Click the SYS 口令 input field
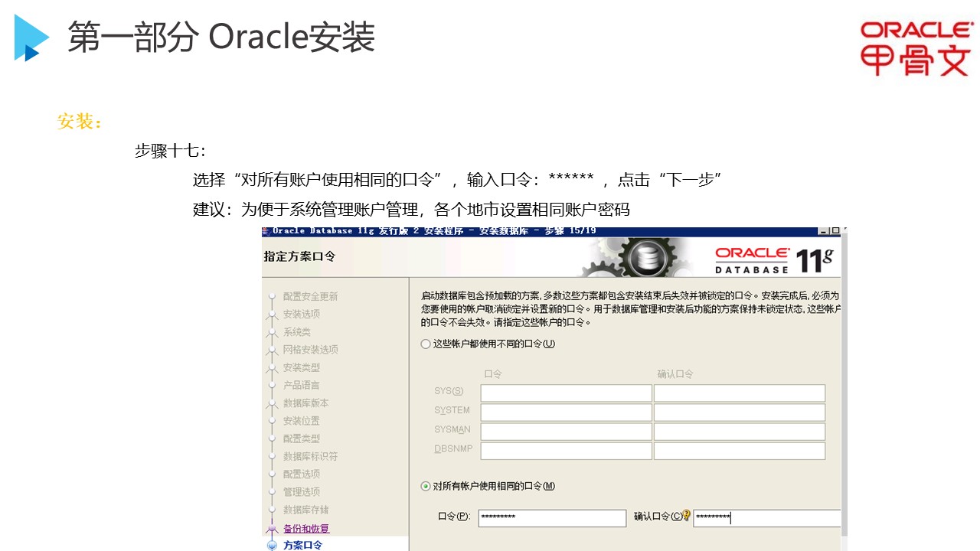Screen dimensions: 980x551 coord(566,393)
